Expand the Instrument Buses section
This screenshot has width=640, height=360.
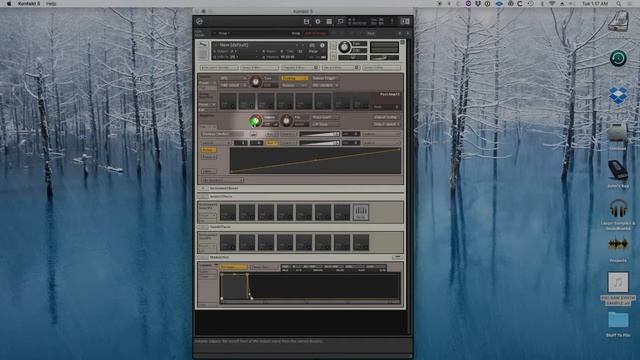pos(202,189)
